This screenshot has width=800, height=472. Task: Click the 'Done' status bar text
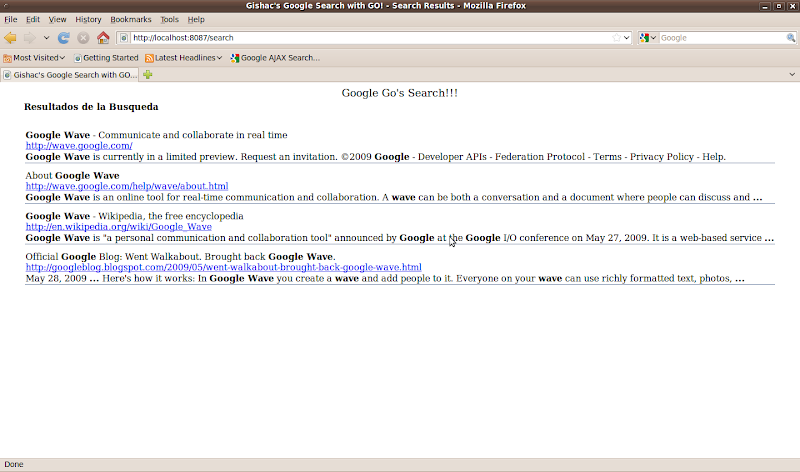point(14,464)
